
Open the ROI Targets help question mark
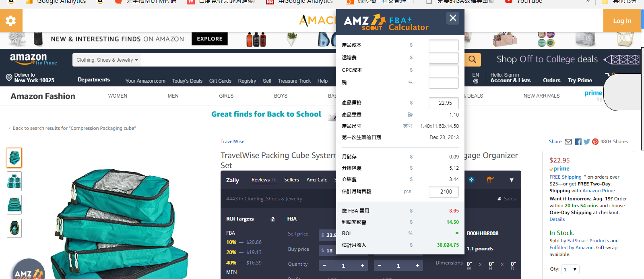(273, 219)
